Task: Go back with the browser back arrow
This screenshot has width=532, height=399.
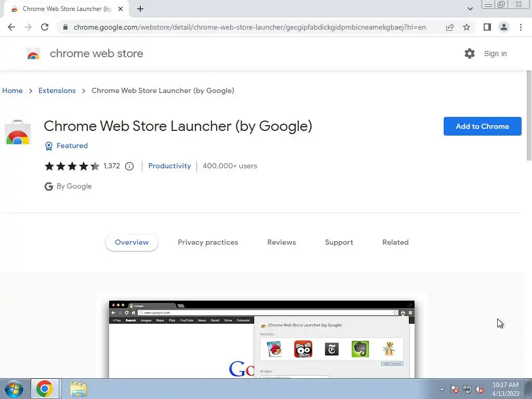Action: tap(11, 27)
